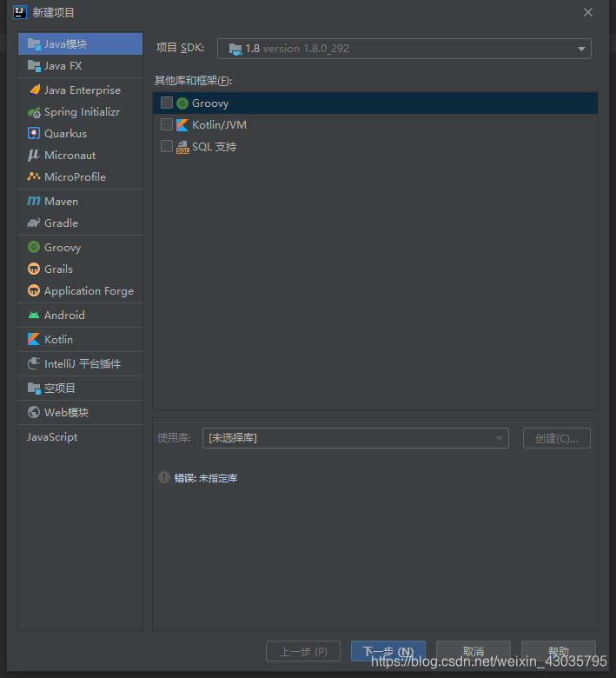The width and height of the screenshot is (616, 678).
Task: Click the IntelliJ platform plugin icon
Action: pos(34,363)
